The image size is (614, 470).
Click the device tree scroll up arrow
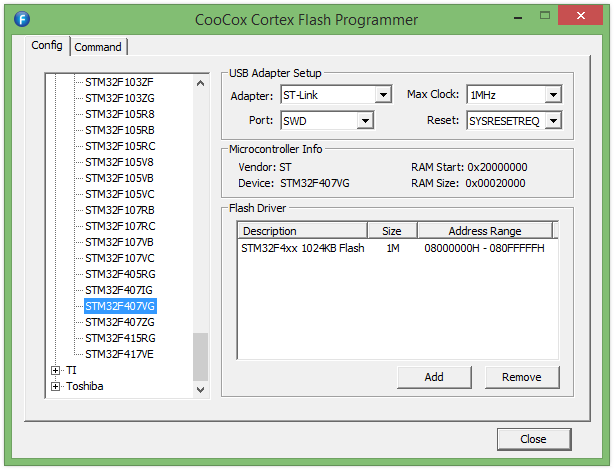[x=200, y=83]
